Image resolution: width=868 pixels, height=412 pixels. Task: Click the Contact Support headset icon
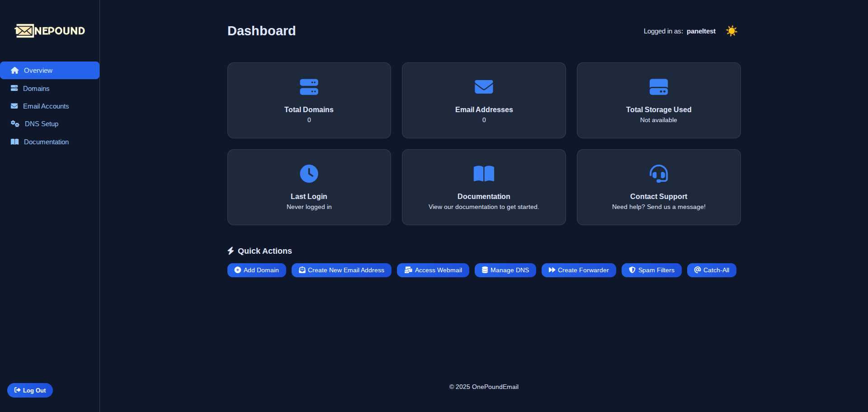click(658, 174)
